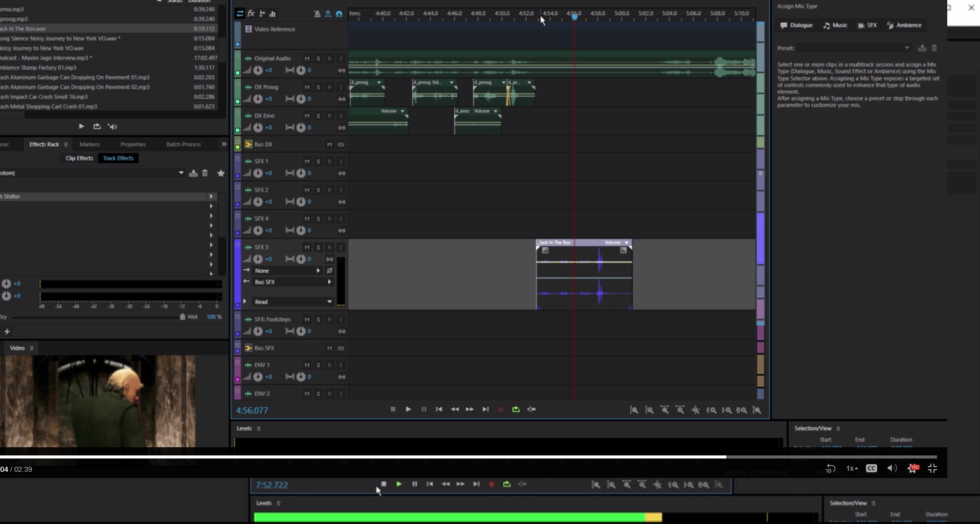
Task: Show the track Sends view icon
Action: (262, 14)
